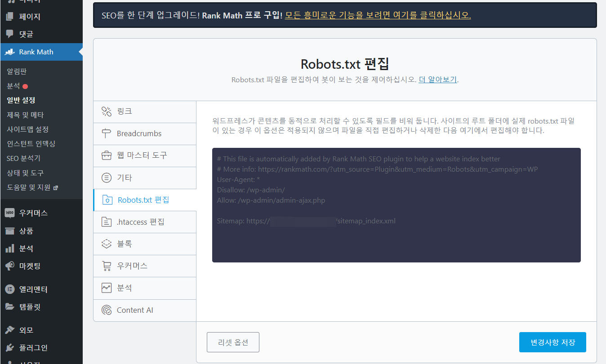The image size is (606, 364).
Task: Switch to 웹 마스터 도구 tab
Action: tap(145, 155)
